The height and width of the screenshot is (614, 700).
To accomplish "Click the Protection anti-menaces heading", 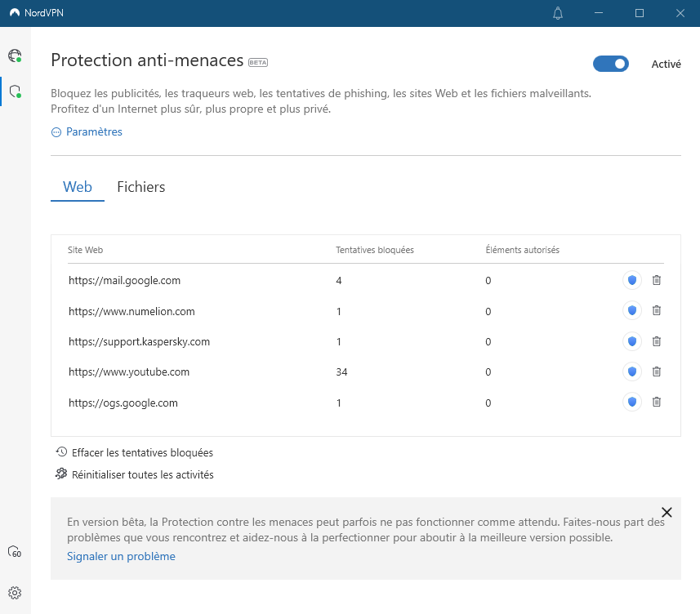I will click(x=147, y=60).
